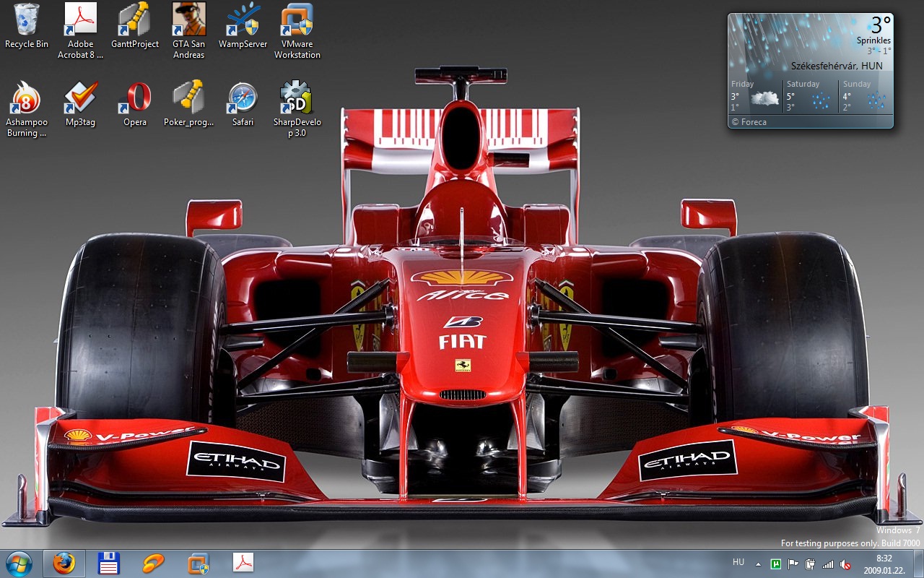Open the network signal tray icon

828,564
